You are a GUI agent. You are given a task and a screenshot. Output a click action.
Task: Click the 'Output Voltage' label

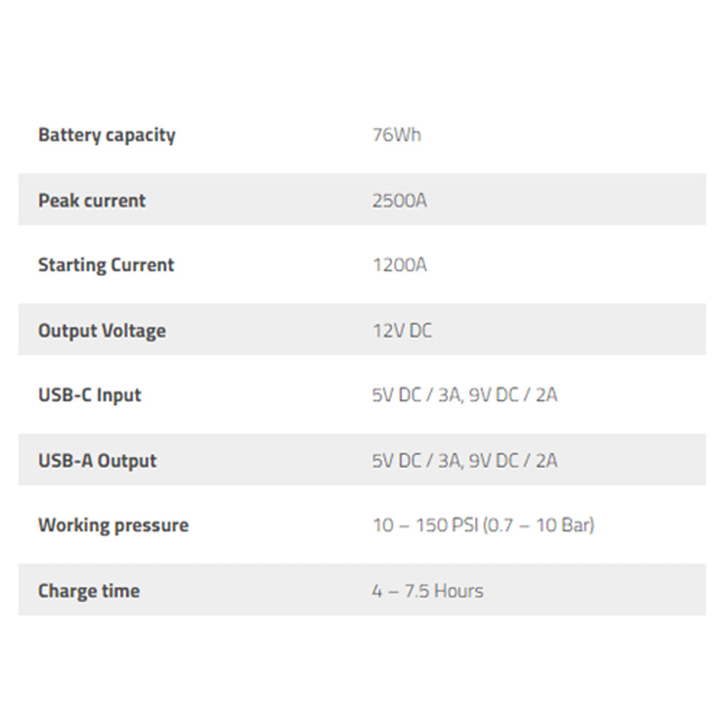pyautogui.click(x=102, y=331)
